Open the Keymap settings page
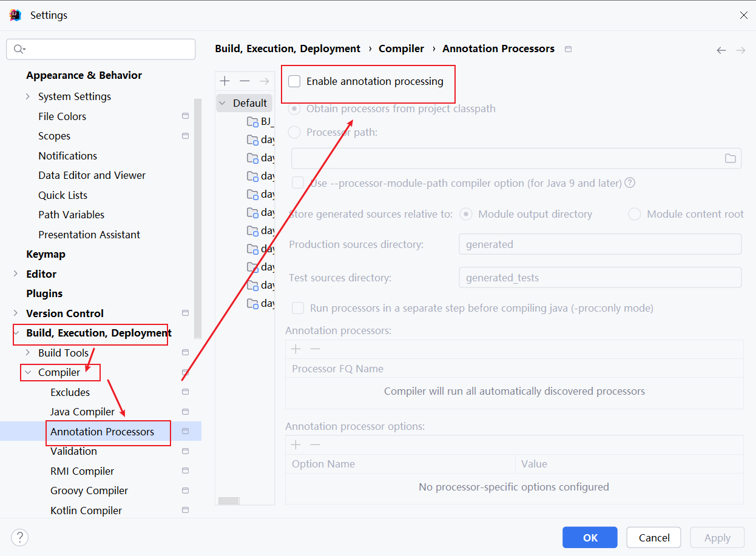This screenshot has width=756, height=556. click(46, 254)
